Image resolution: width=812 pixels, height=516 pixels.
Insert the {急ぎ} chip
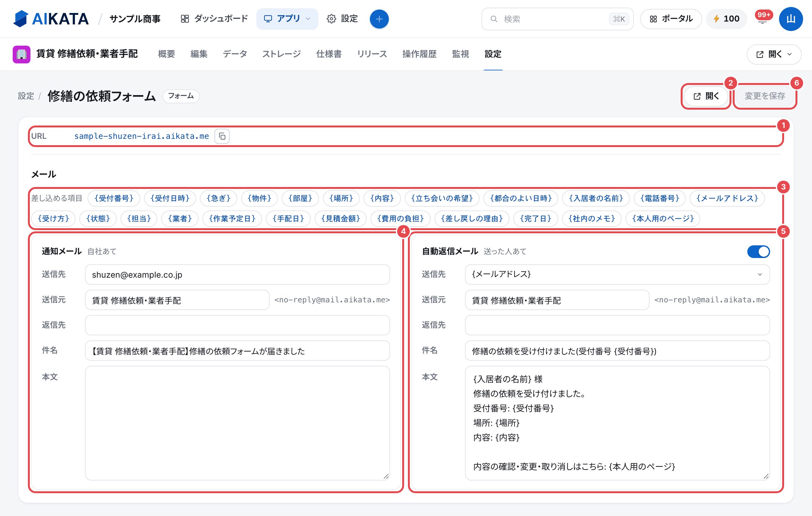point(219,198)
